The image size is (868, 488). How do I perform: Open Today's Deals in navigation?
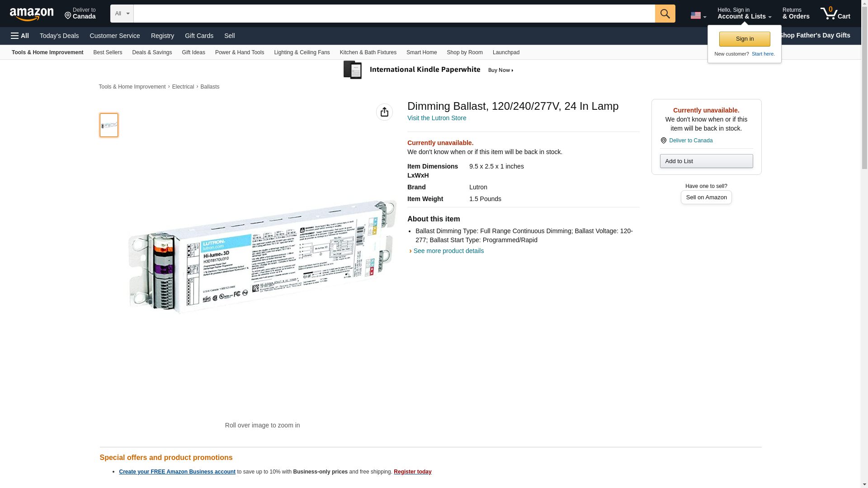pyautogui.click(x=59, y=36)
